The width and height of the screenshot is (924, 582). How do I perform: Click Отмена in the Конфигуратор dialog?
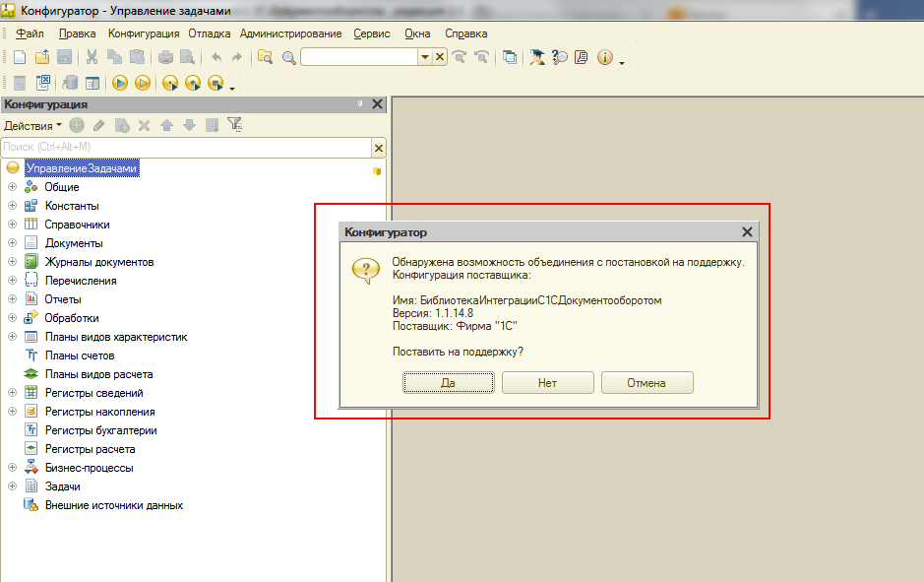coord(647,383)
